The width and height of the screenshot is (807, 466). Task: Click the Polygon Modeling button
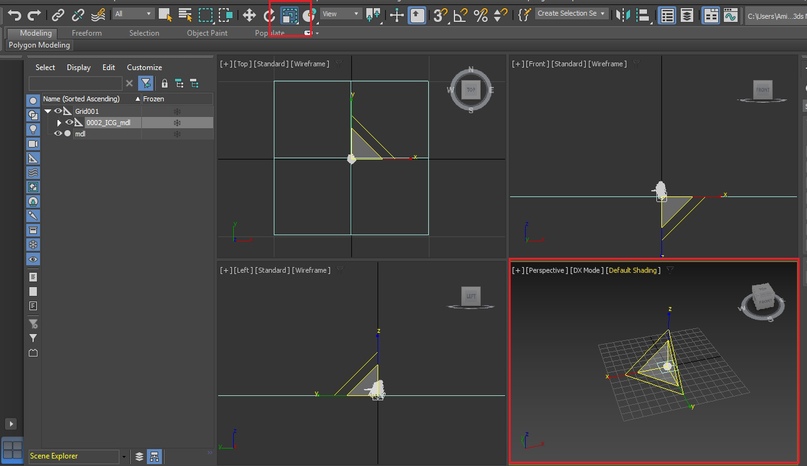pos(38,45)
